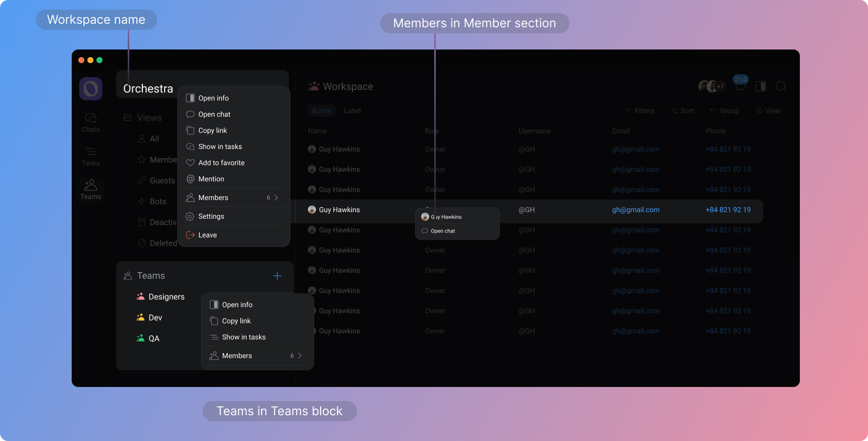Click the Orchestra app logo
Viewport: 868px width, 441px height.
click(91, 89)
